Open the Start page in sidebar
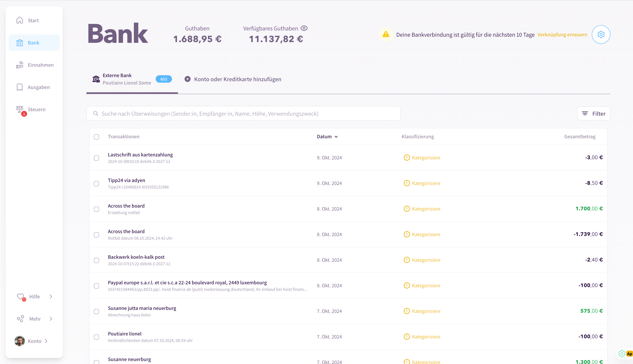Image resolution: width=633 pixels, height=364 pixels. click(x=33, y=21)
